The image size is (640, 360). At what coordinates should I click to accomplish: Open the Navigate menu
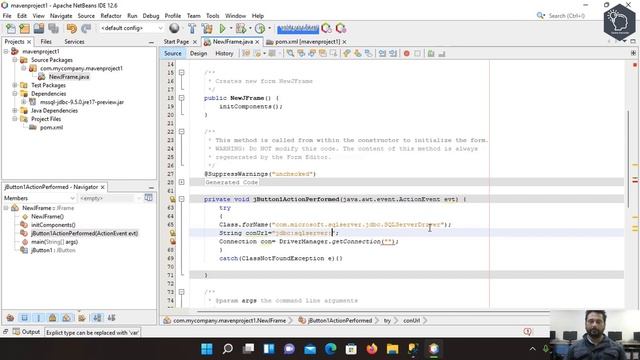coord(61,16)
